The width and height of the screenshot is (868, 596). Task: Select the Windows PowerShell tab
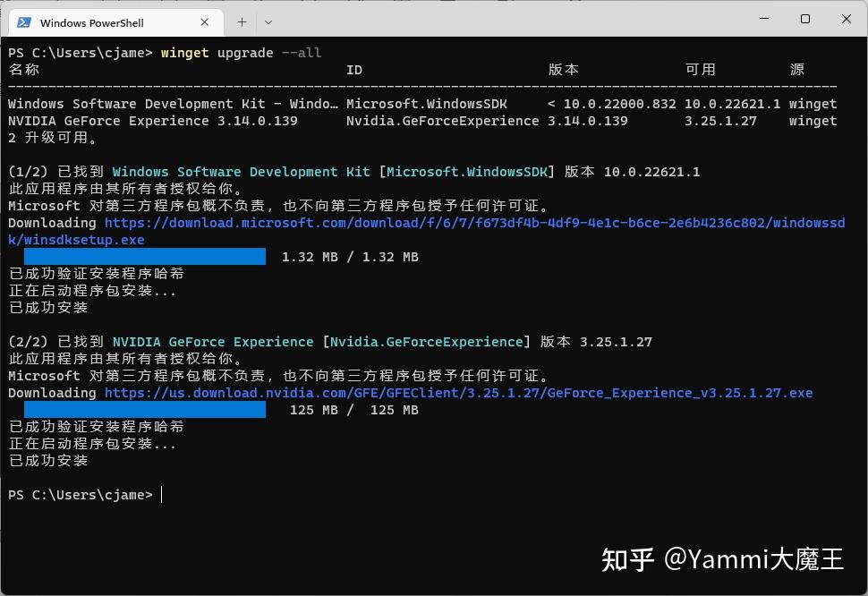tap(116, 22)
